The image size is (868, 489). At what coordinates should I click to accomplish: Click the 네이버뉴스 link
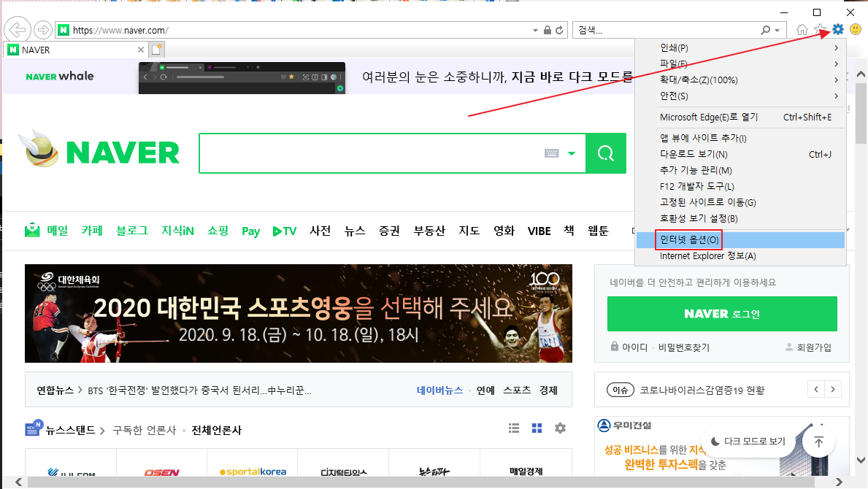tap(439, 390)
